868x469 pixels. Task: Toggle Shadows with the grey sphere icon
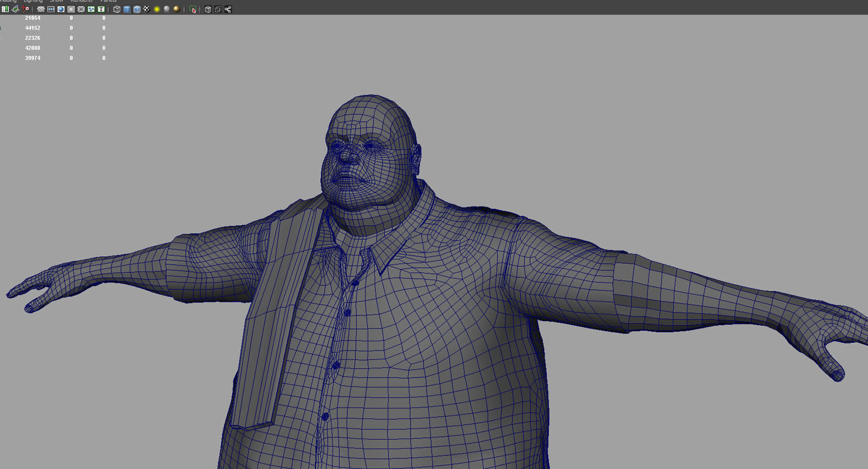(167, 9)
